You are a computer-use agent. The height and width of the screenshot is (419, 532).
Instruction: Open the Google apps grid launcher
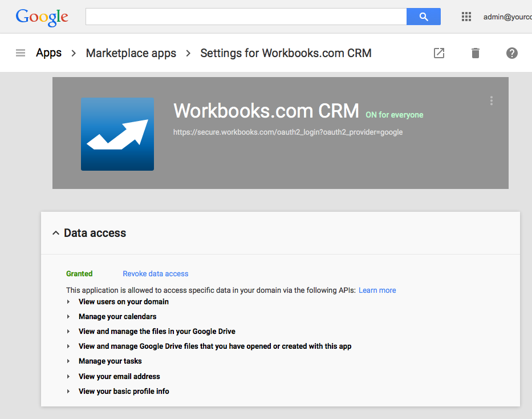(466, 17)
